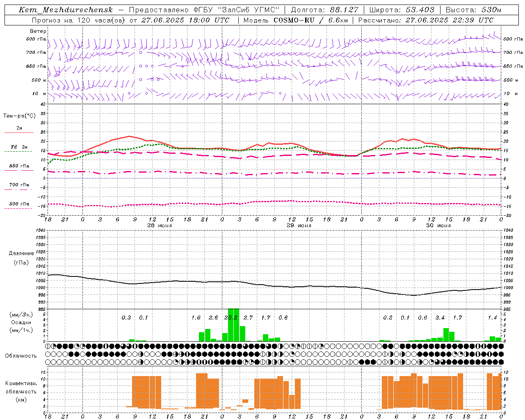The image size is (525, 420).
Task: Click the Широта: 53.403 value
Action: 402,10
